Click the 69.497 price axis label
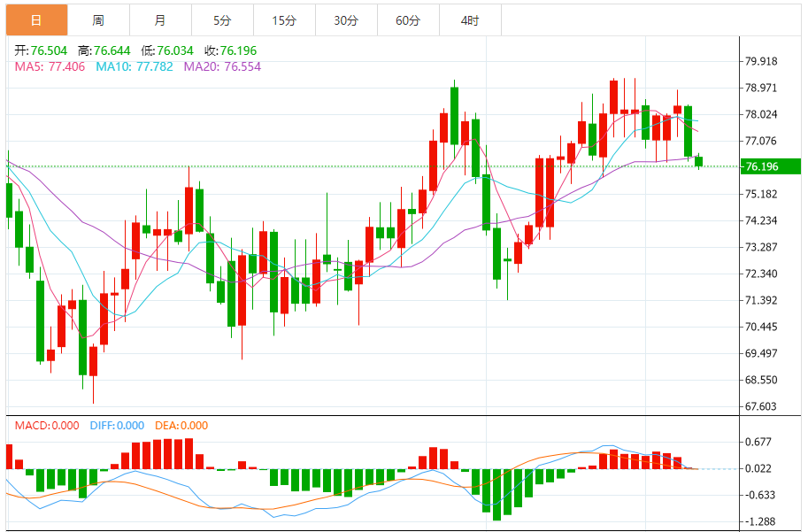This screenshot has width=808, height=532. pos(761,353)
